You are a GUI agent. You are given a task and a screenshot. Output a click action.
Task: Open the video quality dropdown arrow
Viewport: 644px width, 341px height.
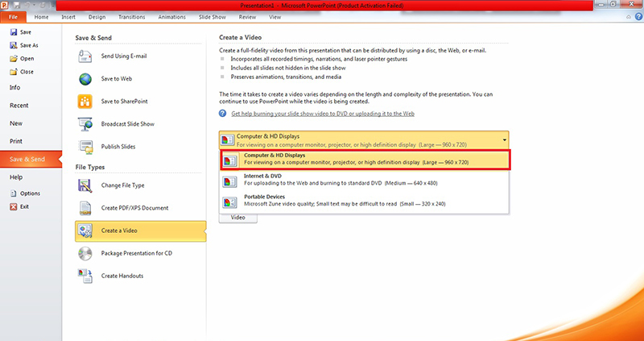click(505, 139)
